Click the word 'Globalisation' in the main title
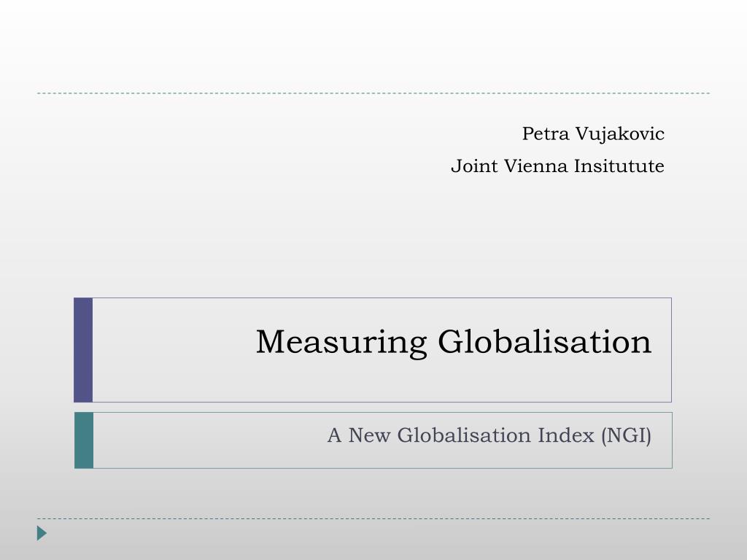 [x=544, y=341]
